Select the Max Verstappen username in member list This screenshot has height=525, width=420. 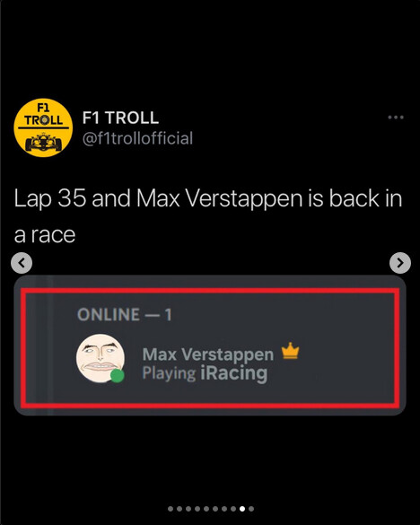pos(208,354)
